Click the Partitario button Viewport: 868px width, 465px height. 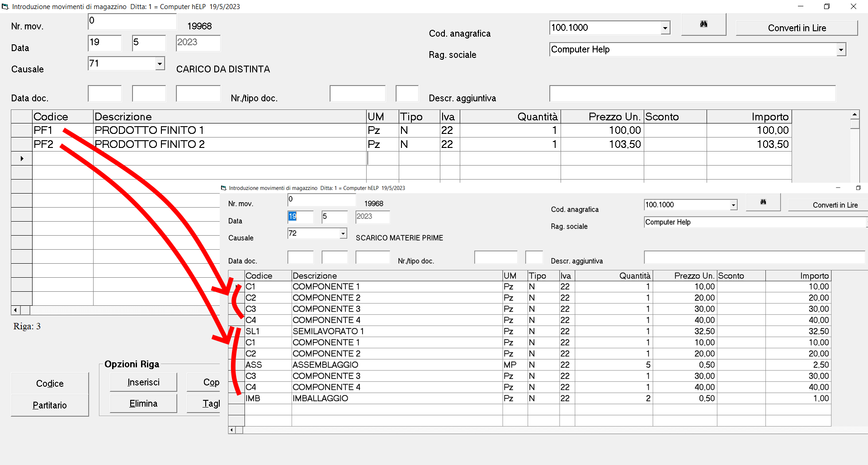(50, 405)
